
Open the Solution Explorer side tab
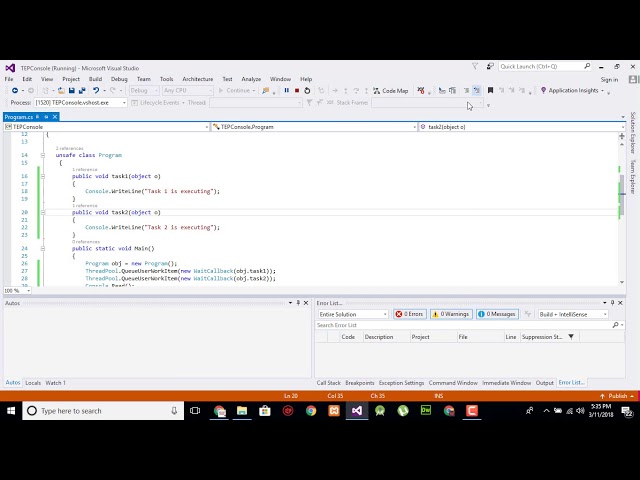tap(633, 133)
